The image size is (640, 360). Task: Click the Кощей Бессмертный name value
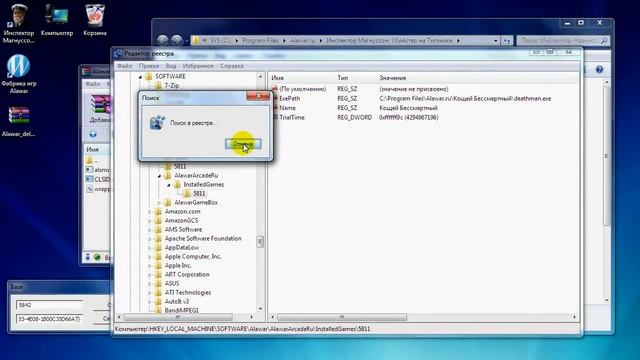408,108
